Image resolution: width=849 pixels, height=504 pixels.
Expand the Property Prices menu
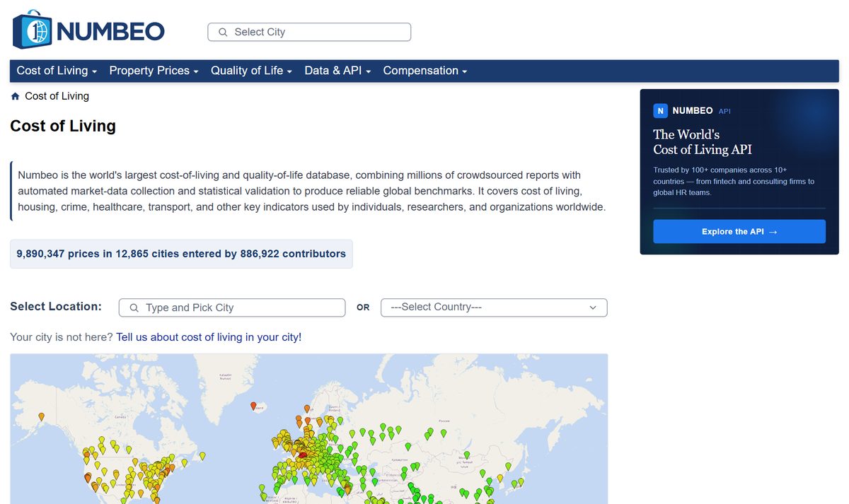click(154, 71)
